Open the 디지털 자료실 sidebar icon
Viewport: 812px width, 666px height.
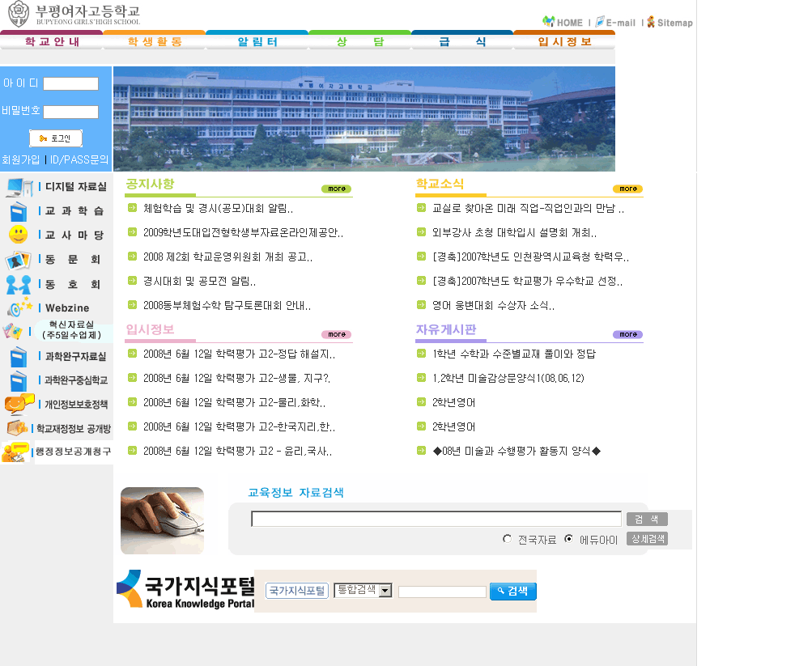[18, 187]
